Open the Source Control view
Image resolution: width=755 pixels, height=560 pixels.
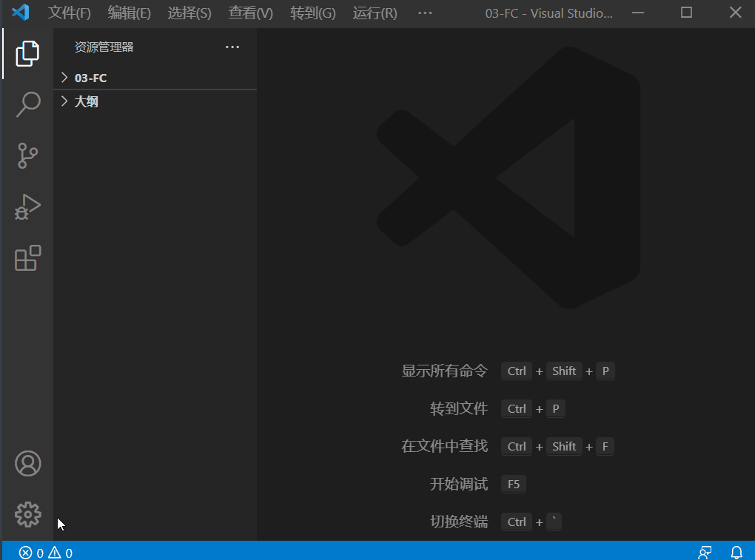27,155
